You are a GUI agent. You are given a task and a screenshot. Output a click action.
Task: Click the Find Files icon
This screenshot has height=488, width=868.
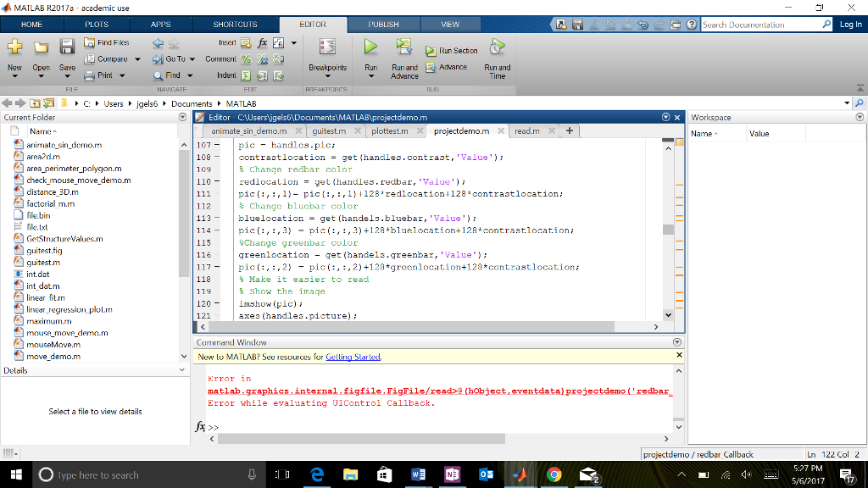(89, 42)
